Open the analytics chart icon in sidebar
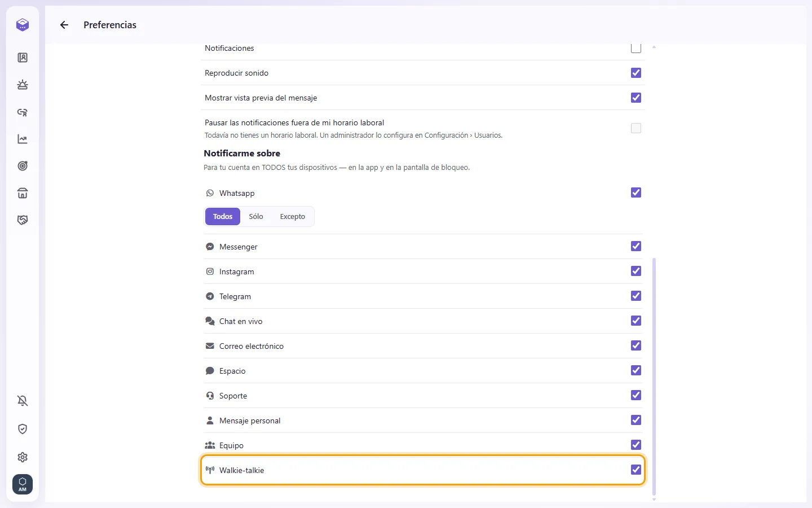This screenshot has width=812, height=508. pos(23,139)
